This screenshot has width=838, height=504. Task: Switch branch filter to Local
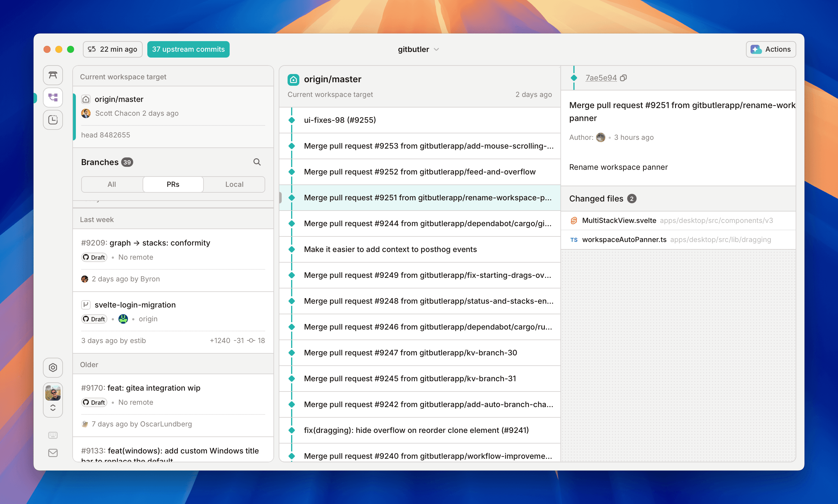coord(234,184)
